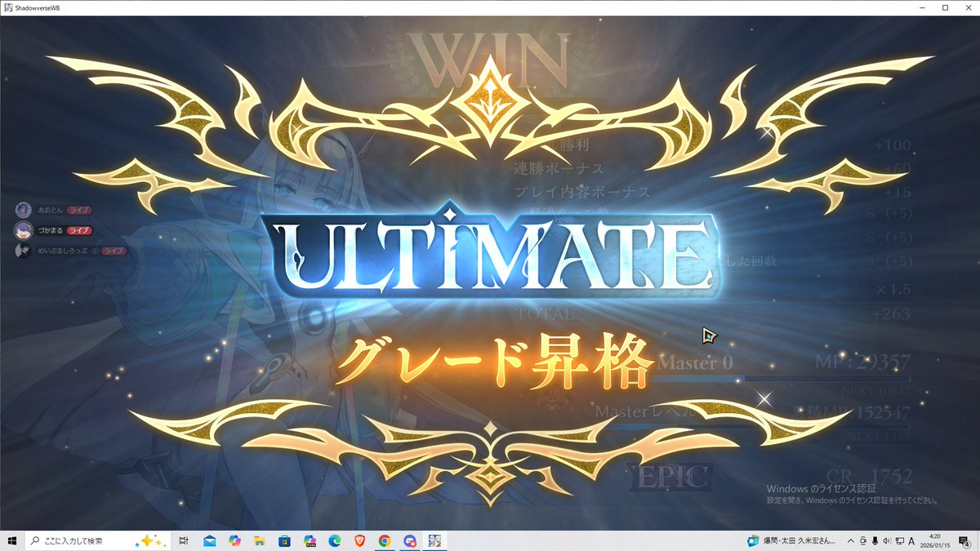This screenshot has width=980, height=551.
Task: Select the Shadowverse taskbar icon
Action: click(x=435, y=541)
